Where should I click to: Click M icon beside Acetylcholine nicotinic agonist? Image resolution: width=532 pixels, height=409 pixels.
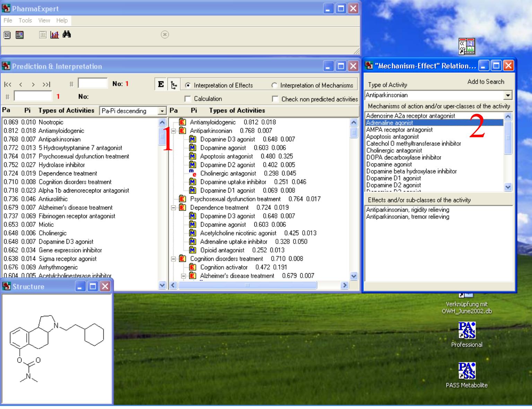pyautogui.click(x=193, y=233)
